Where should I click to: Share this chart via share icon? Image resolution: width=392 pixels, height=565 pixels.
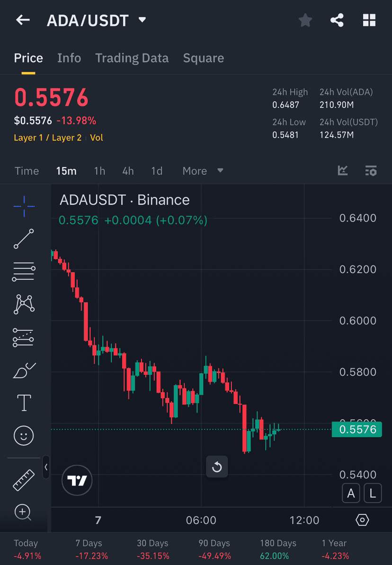337,20
